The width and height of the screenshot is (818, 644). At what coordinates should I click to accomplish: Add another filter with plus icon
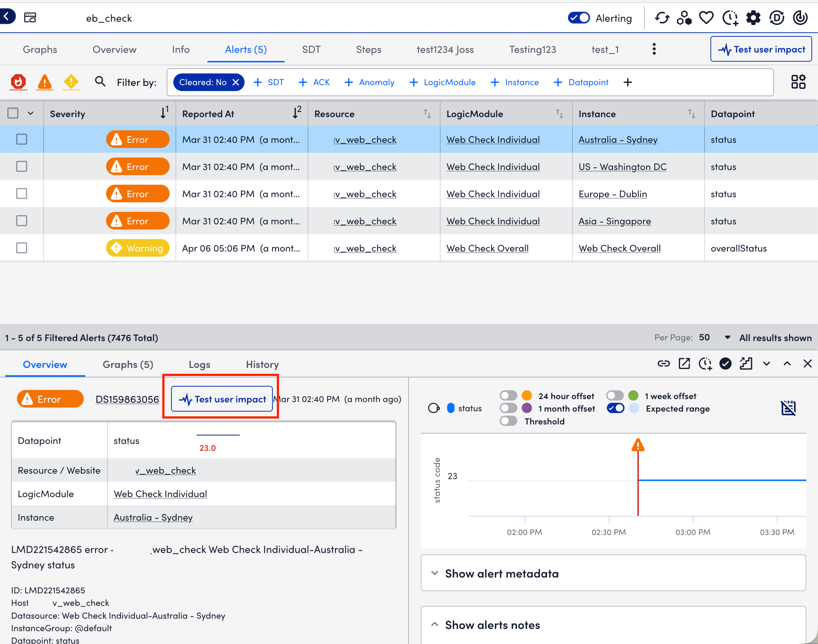628,82
